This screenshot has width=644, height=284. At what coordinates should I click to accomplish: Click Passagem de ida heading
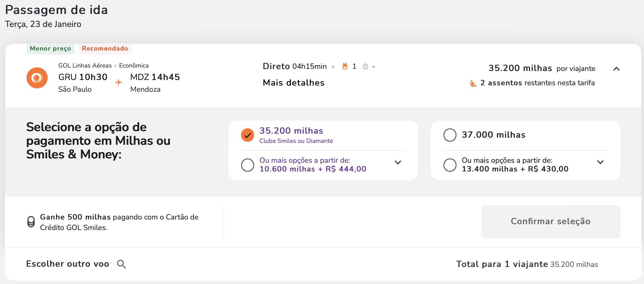click(56, 10)
